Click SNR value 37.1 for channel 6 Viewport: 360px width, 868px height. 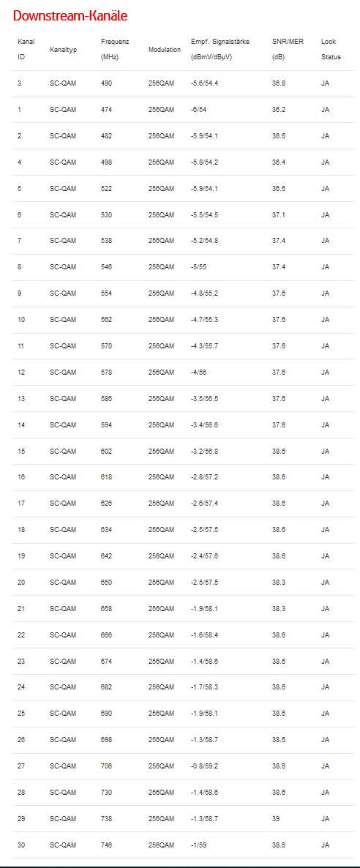click(x=279, y=214)
